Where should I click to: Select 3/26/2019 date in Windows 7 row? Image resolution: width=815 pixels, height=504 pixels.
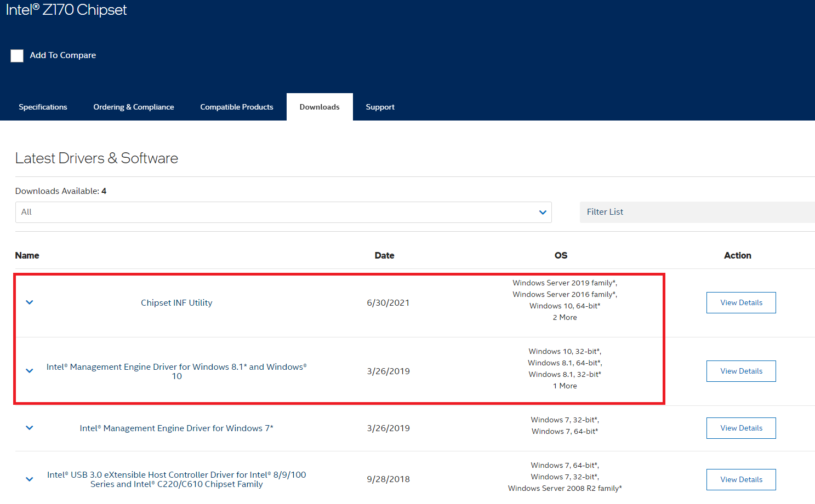point(388,428)
